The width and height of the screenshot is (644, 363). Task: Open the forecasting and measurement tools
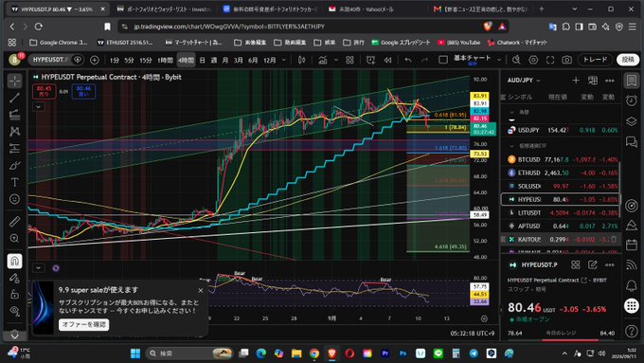[x=14, y=149]
